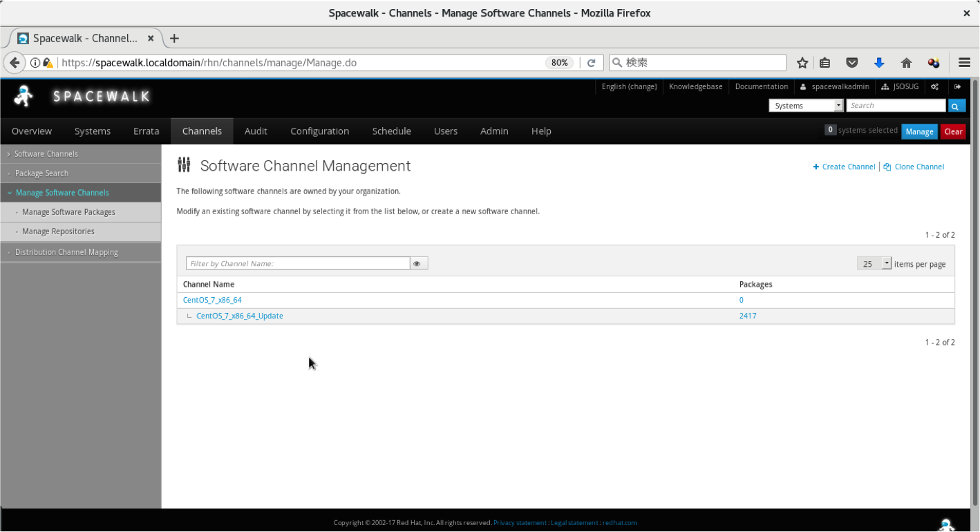Open the Help menu tab

(541, 131)
